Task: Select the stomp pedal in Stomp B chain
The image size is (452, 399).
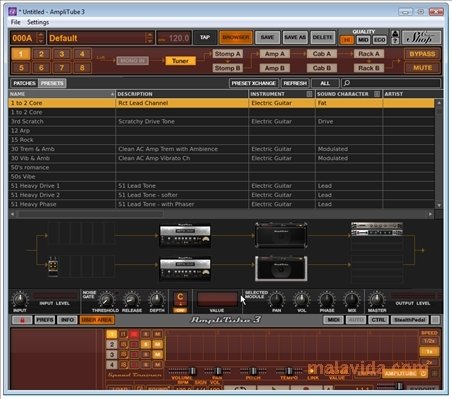Action: 53,267
